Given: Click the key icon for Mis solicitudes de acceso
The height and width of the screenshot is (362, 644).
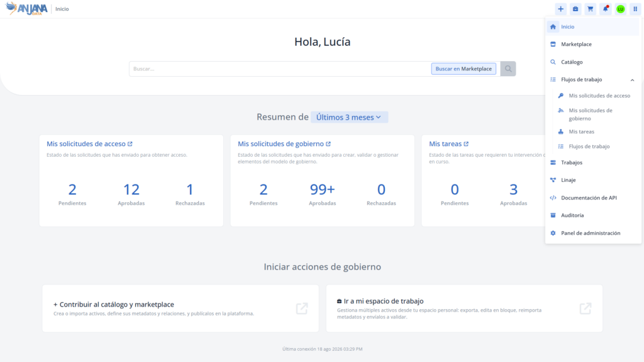Looking at the screenshot, I should click(x=560, y=96).
